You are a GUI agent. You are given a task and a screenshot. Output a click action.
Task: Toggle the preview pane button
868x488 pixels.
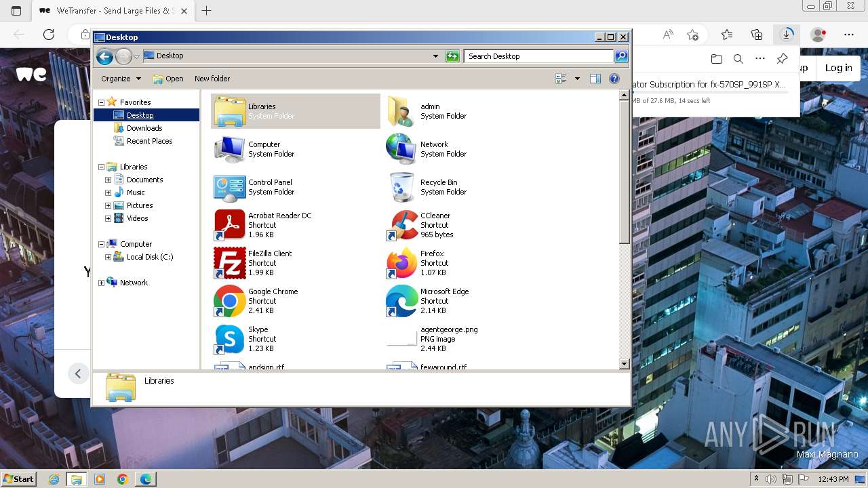coord(595,79)
